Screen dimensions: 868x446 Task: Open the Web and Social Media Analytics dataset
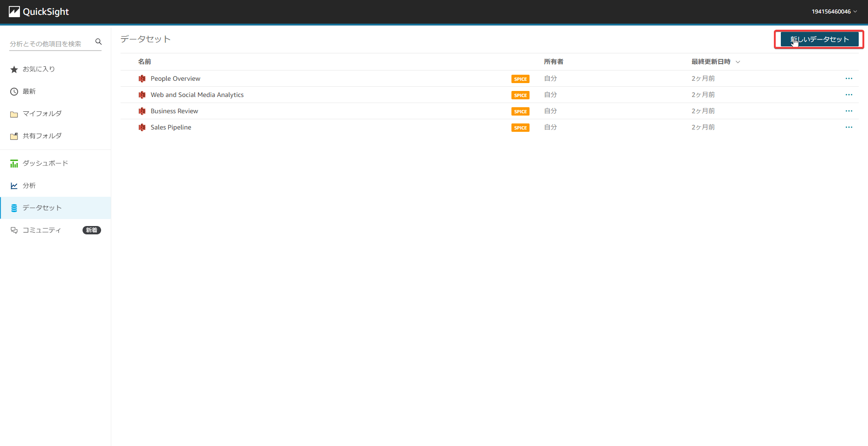(197, 95)
